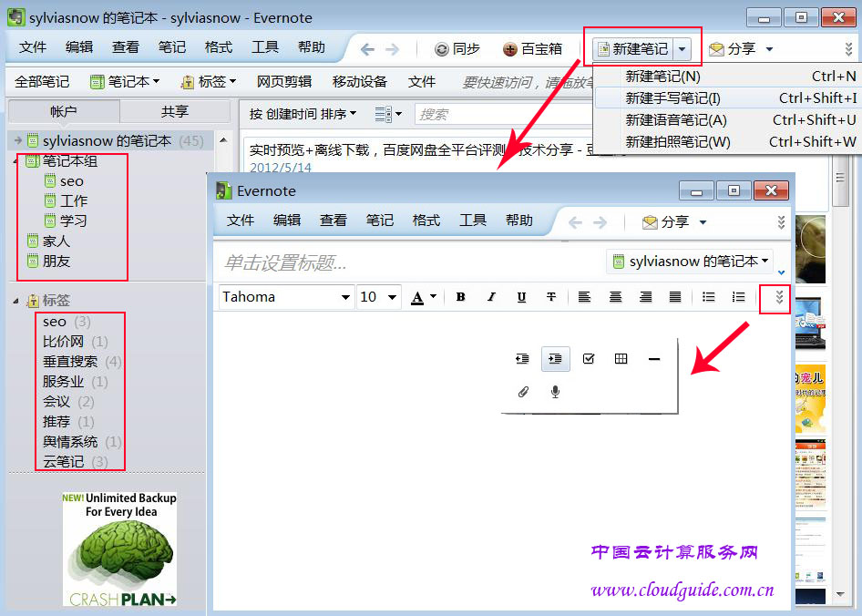
Task: Toggle underline formatting
Action: pos(522,297)
